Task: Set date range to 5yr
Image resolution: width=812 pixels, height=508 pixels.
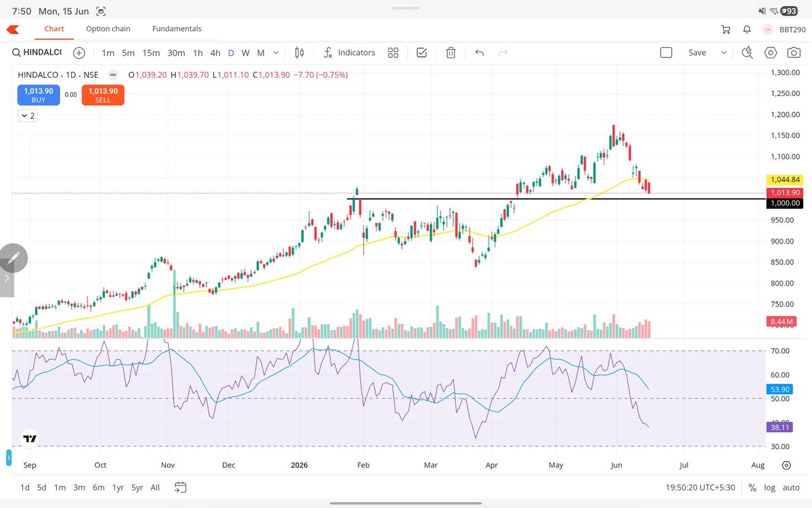Action: coord(137,487)
